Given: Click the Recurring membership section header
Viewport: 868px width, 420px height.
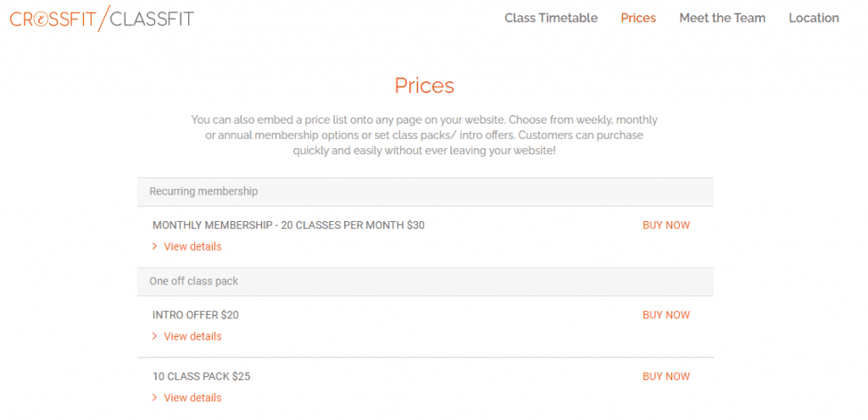Looking at the screenshot, I should point(203,191).
